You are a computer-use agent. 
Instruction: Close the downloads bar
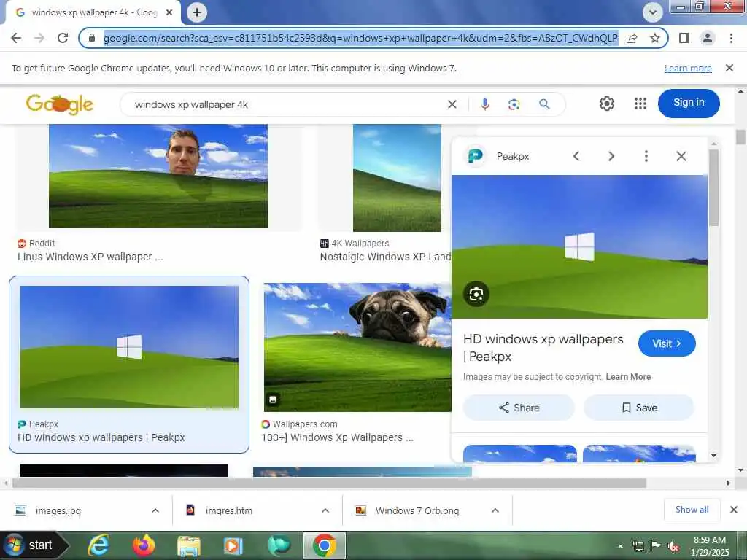[x=734, y=510]
